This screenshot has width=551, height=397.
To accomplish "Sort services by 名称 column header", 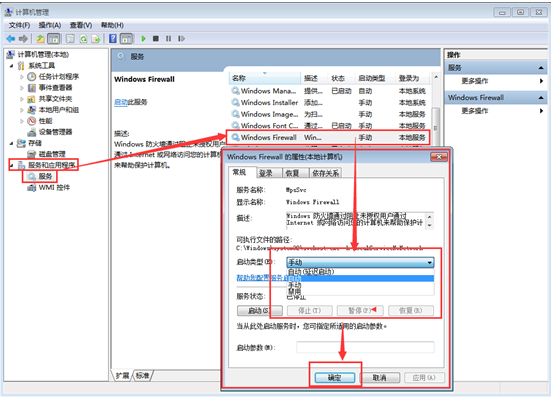I will click(265, 78).
